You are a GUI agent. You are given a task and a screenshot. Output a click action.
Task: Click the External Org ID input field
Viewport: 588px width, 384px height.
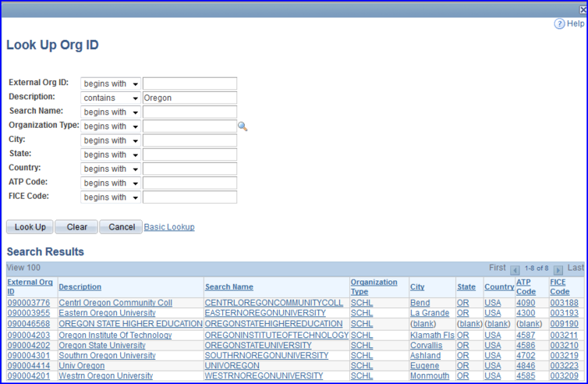point(190,84)
